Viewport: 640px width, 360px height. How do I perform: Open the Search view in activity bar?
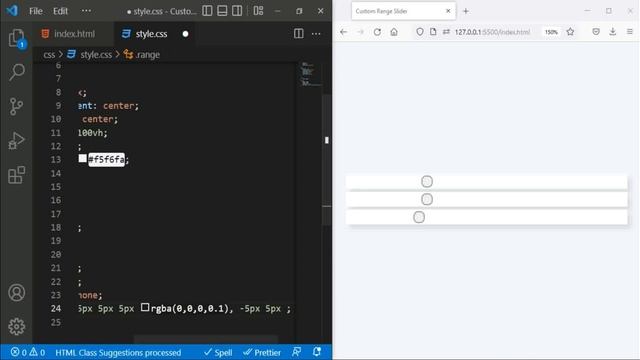point(16,72)
